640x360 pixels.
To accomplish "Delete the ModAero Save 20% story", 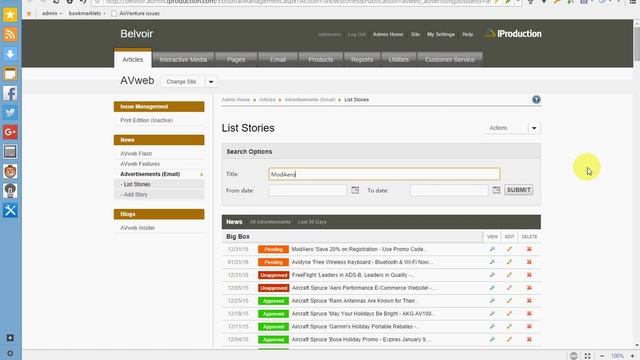I will point(529,249).
